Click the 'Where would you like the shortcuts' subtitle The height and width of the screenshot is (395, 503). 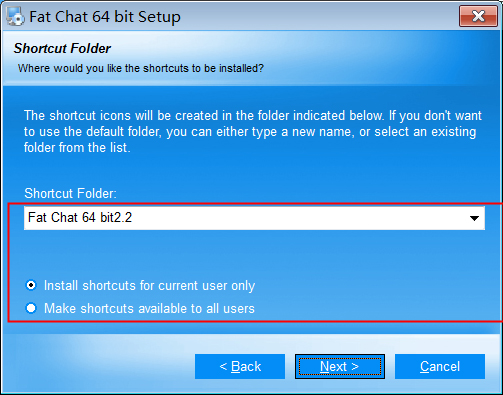tap(141, 68)
